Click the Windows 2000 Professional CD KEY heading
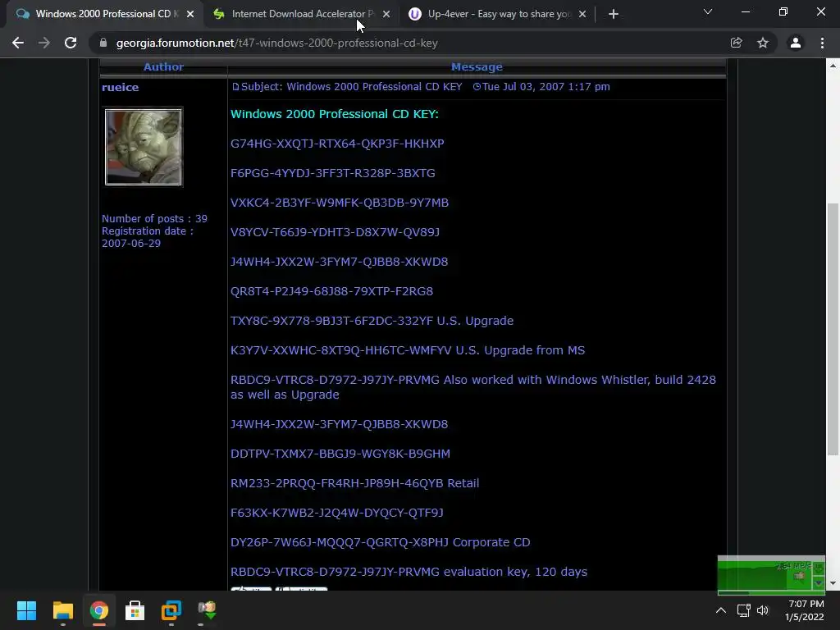This screenshot has height=630, width=840. [x=335, y=114]
